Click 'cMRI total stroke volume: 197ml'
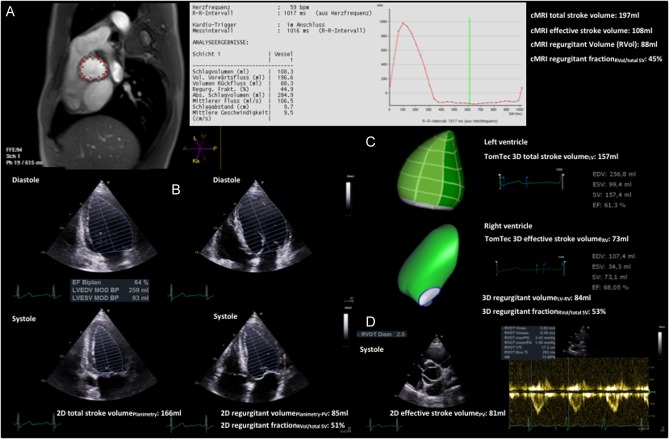Screen dimensions: 669x439 click(x=585, y=15)
